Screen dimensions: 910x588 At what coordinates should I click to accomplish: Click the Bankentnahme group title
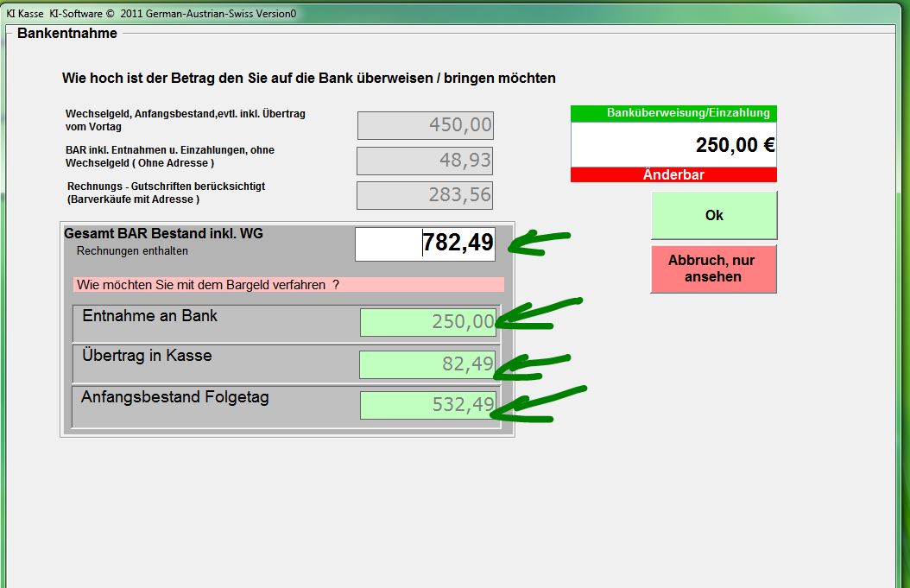[x=67, y=34]
